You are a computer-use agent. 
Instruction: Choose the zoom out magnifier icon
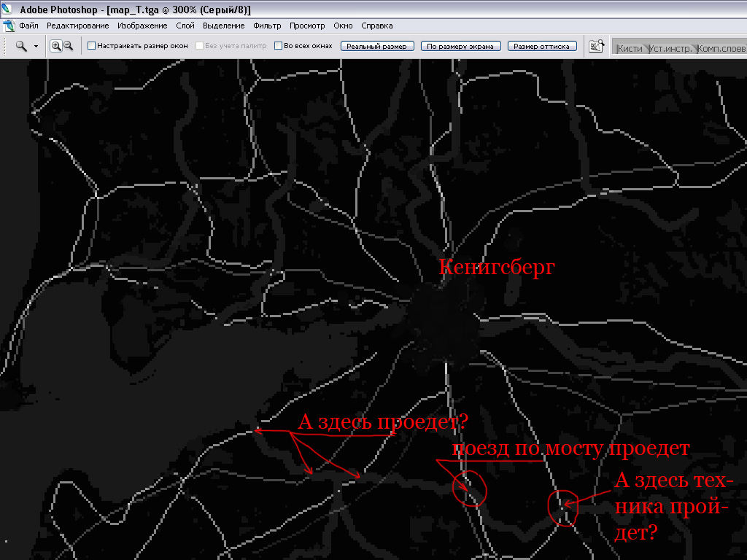coord(69,46)
